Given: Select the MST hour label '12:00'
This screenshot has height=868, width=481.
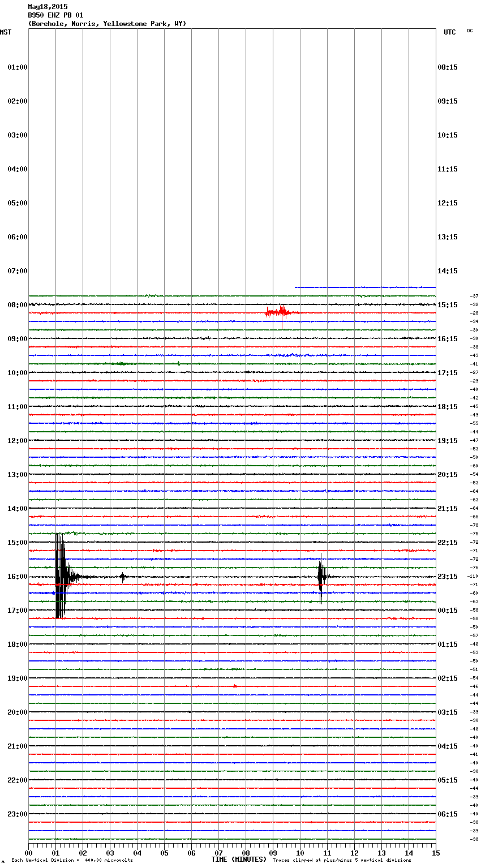Looking at the screenshot, I should tap(18, 441).
